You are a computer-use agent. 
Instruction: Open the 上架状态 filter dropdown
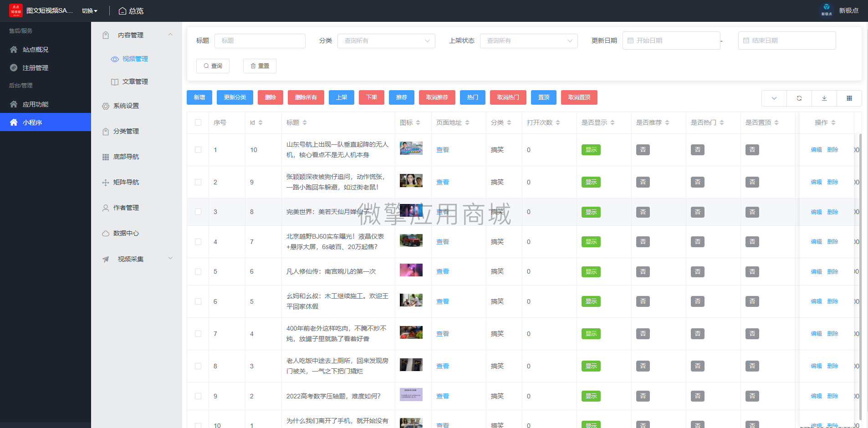pos(529,41)
